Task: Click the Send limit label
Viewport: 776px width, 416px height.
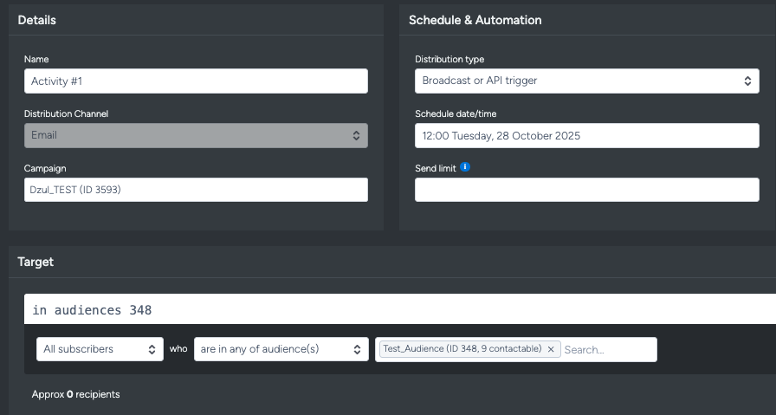Action: 435,168
